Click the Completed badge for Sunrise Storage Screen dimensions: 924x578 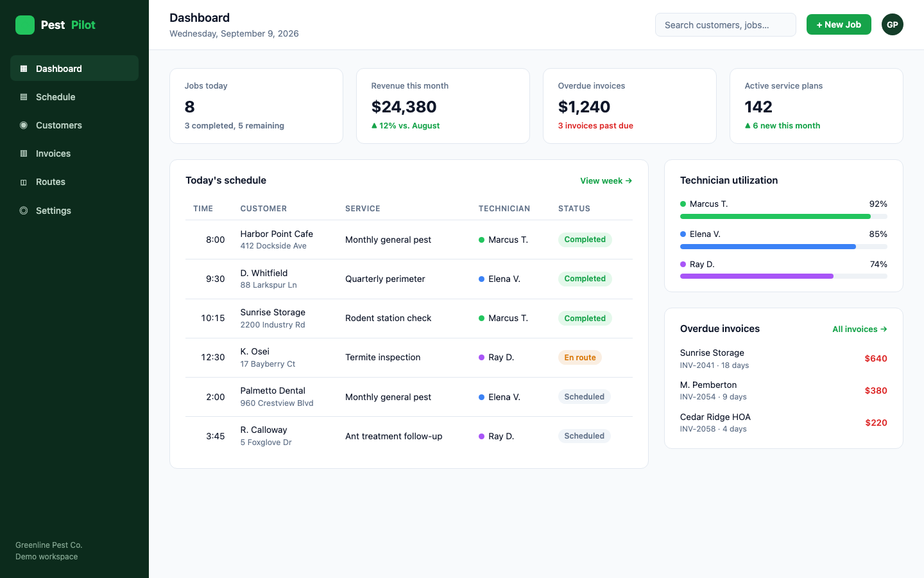coord(585,318)
